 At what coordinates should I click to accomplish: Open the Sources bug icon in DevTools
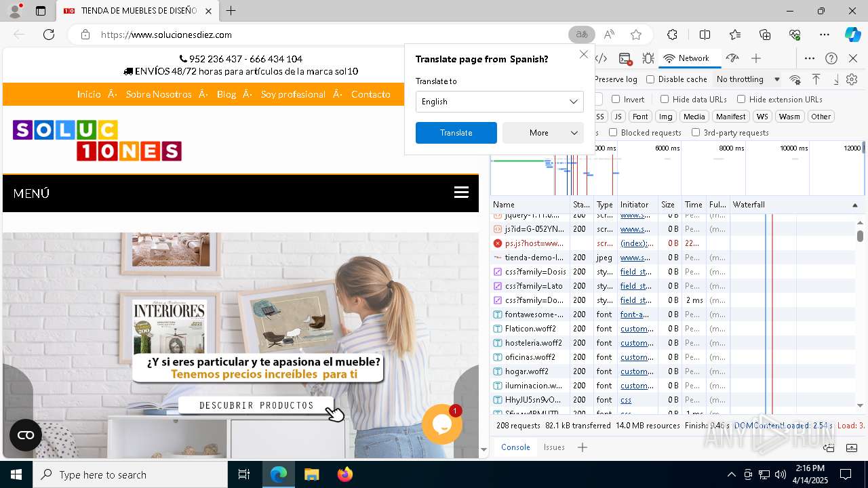648,58
